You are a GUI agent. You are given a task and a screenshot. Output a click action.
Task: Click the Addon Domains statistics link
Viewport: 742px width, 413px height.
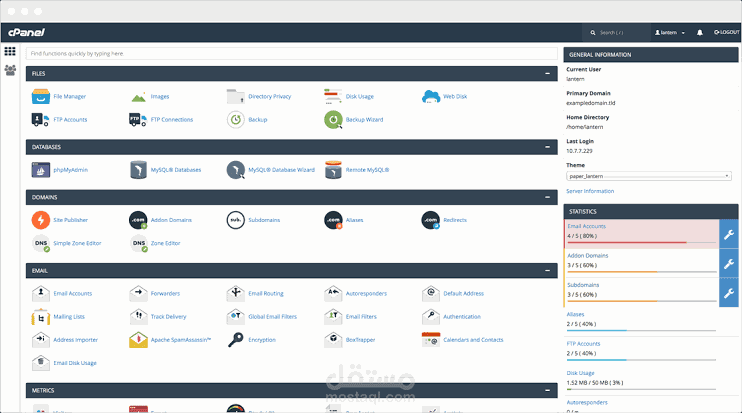click(x=588, y=255)
